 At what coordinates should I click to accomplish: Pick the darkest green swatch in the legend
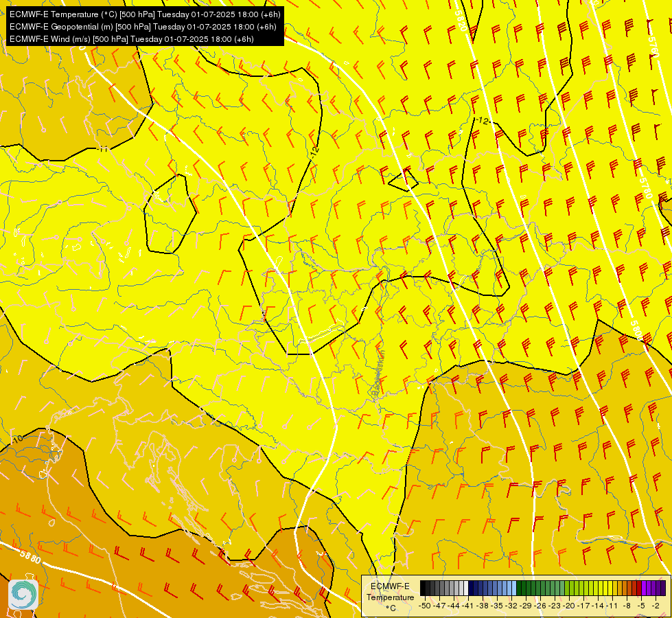click(519, 588)
